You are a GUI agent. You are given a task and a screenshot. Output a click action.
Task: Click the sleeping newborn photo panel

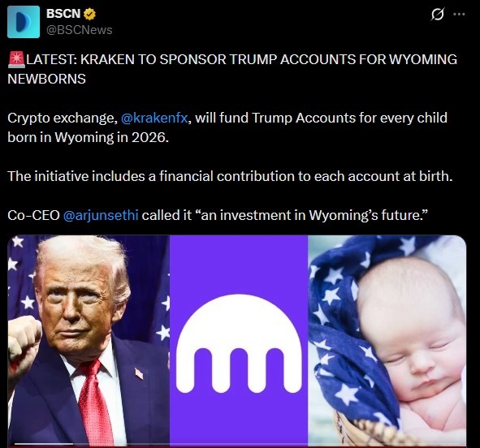(387, 340)
